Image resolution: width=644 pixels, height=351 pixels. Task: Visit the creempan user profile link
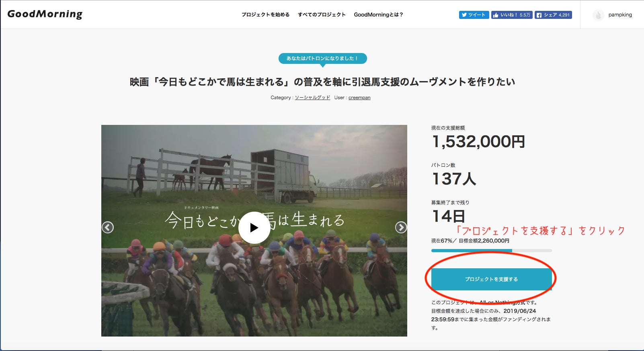[359, 98]
